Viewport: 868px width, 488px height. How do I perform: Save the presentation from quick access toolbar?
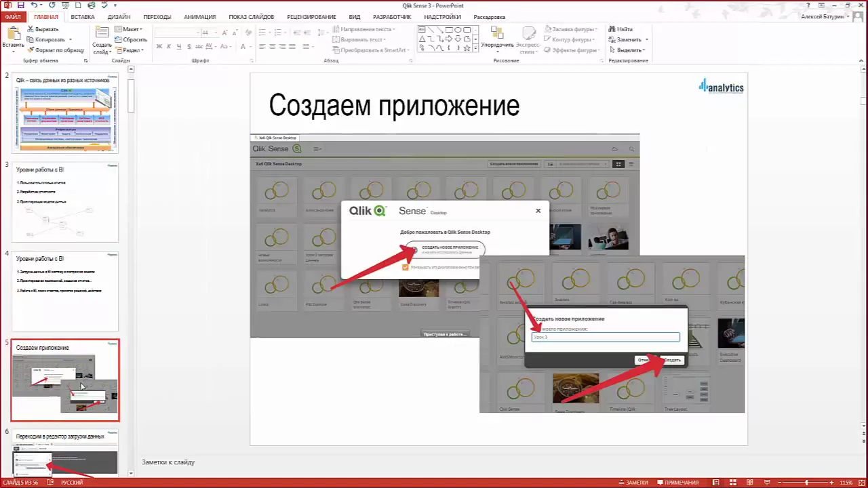[x=20, y=5]
